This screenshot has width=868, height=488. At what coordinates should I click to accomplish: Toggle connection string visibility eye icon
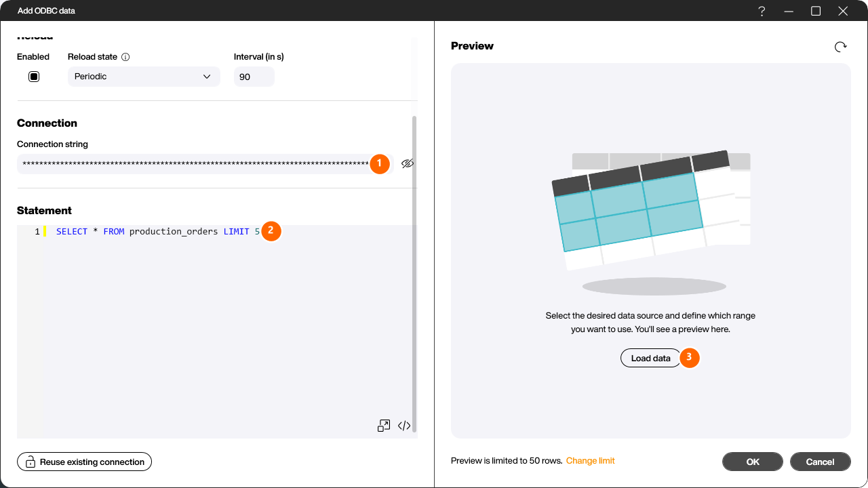click(407, 163)
